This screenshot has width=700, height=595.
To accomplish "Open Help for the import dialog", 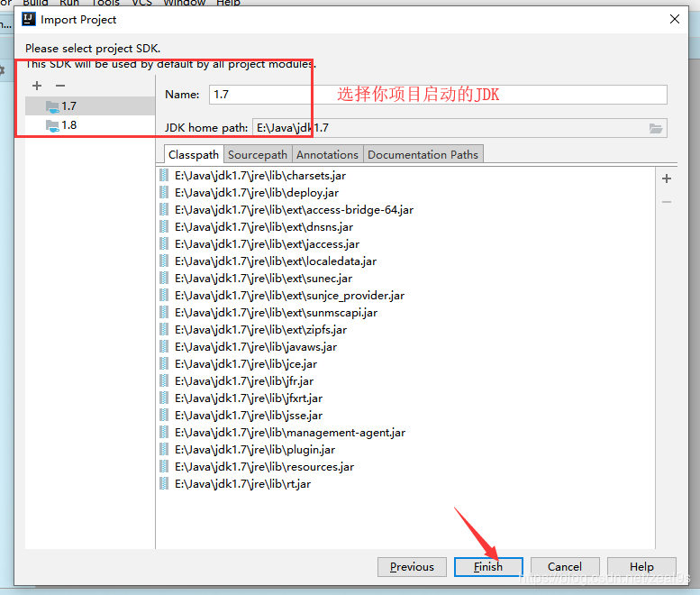I will click(641, 567).
